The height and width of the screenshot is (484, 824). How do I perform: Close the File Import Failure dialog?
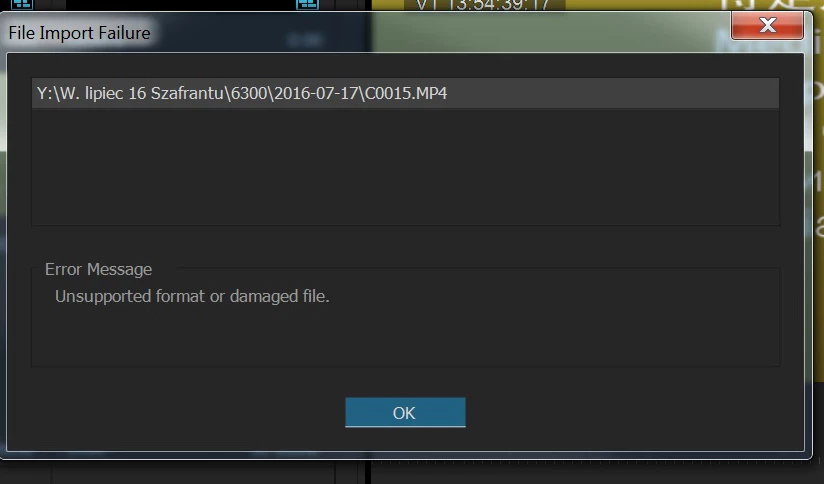click(x=767, y=25)
